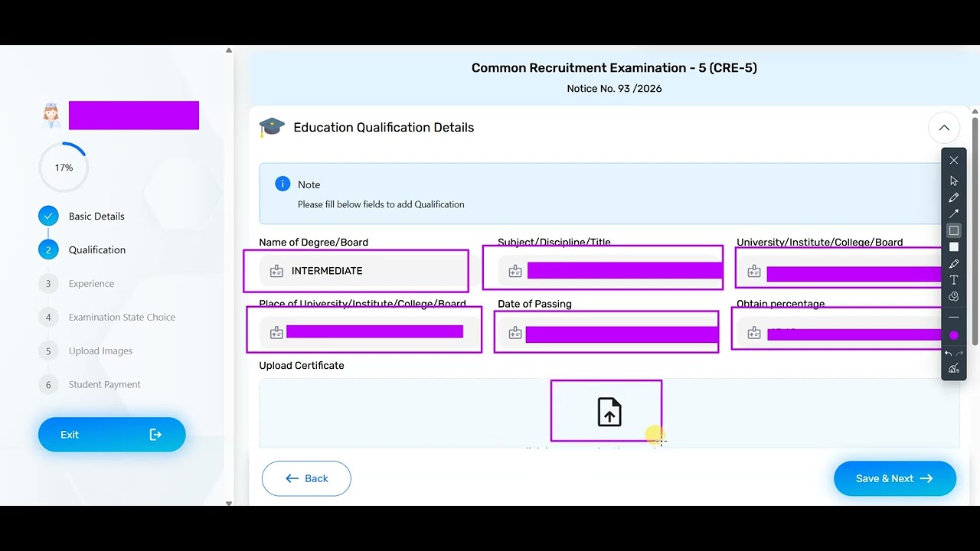Select the numbered stamp circles tool
The width and height of the screenshot is (980, 551).
(954, 296)
